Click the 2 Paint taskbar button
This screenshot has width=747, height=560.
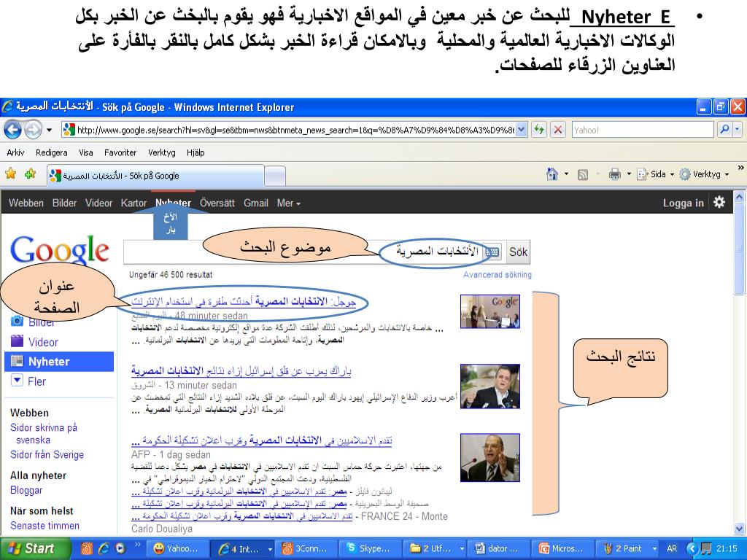coord(629,548)
